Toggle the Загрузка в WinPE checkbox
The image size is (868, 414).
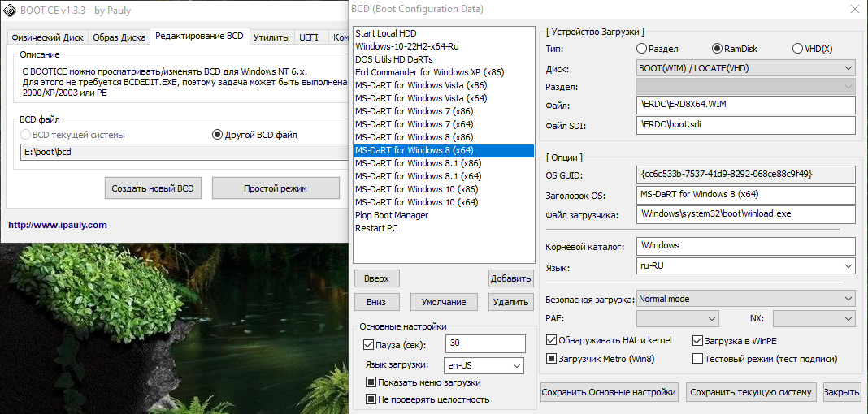click(697, 341)
